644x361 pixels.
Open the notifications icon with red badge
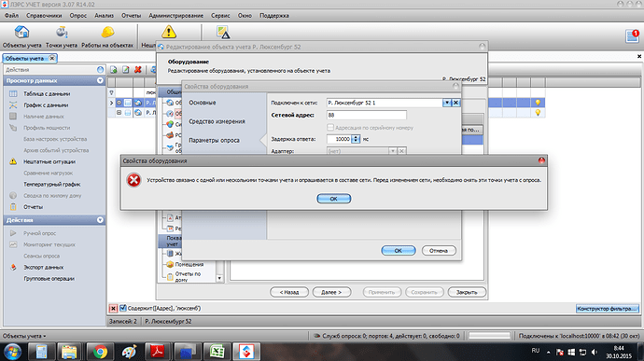[632, 36]
